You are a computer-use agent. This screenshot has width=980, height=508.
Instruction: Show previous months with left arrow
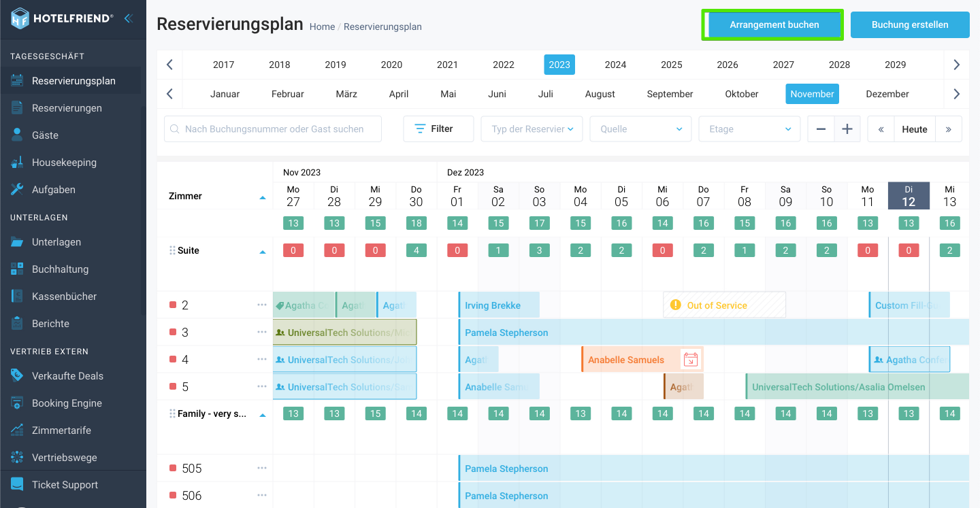coord(170,94)
